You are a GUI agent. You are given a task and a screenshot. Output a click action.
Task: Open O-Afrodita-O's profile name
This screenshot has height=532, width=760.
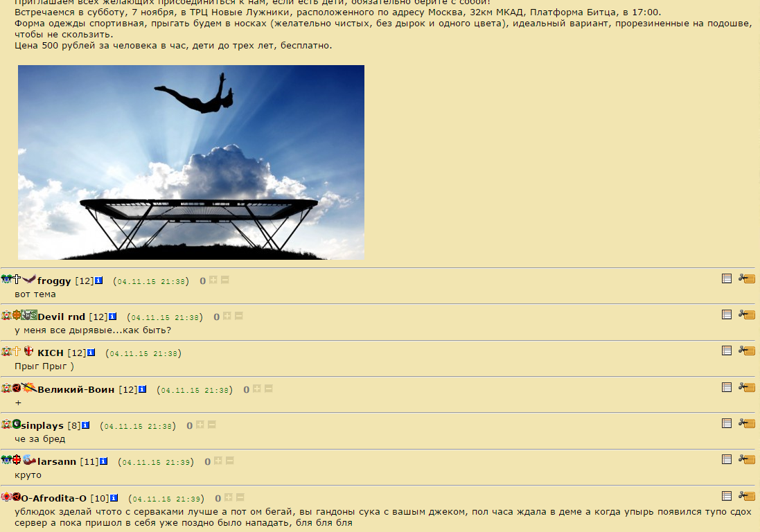54,499
